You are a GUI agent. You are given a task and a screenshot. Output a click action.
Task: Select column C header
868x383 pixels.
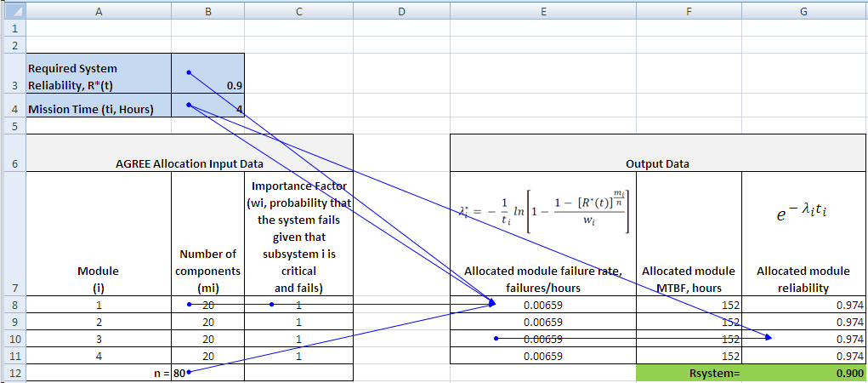(x=298, y=10)
